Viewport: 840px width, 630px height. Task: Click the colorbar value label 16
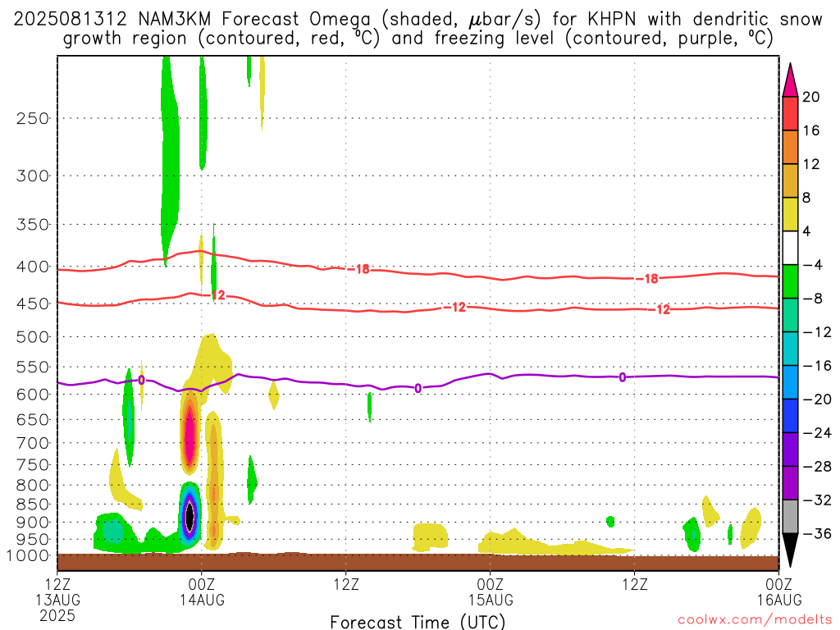(x=811, y=130)
